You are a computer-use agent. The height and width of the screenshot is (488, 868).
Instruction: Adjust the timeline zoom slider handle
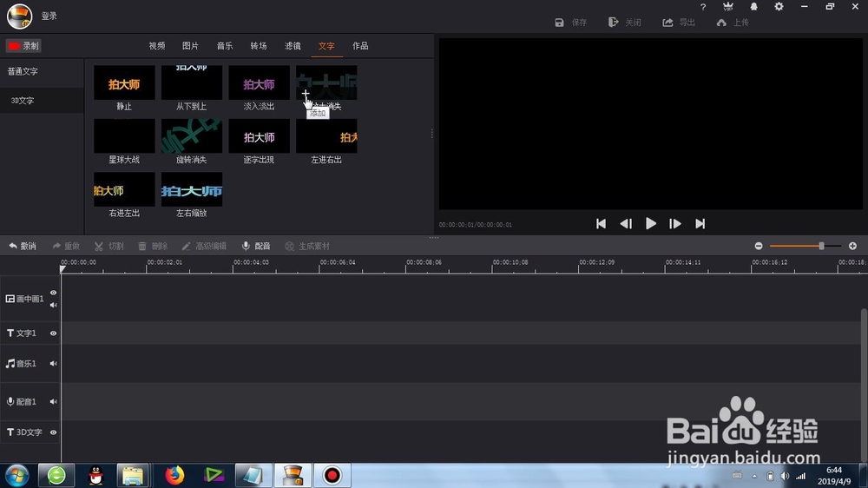(x=821, y=246)
